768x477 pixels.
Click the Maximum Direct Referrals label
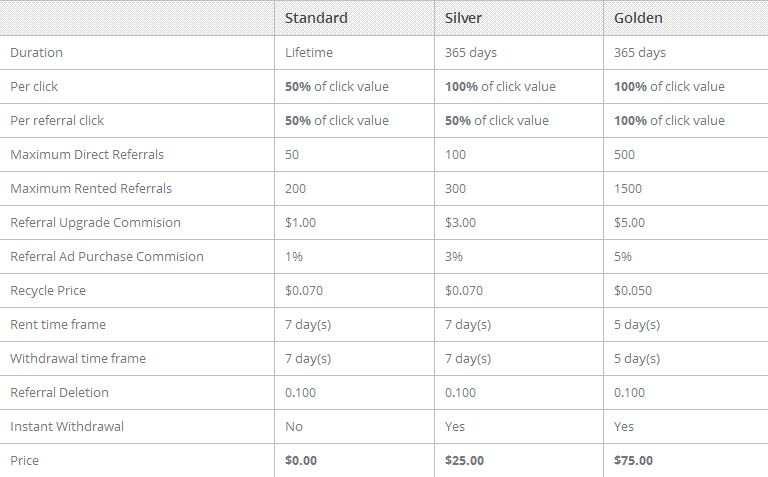click(87, 154)
